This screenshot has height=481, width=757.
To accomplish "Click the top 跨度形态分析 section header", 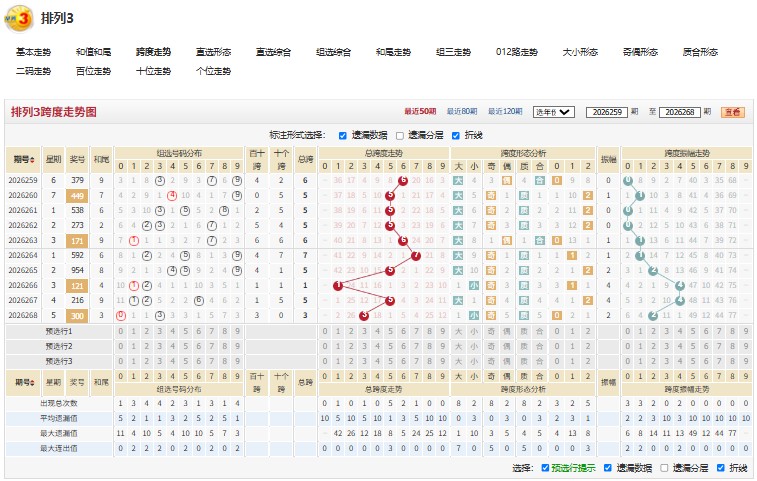I will 523,154.
